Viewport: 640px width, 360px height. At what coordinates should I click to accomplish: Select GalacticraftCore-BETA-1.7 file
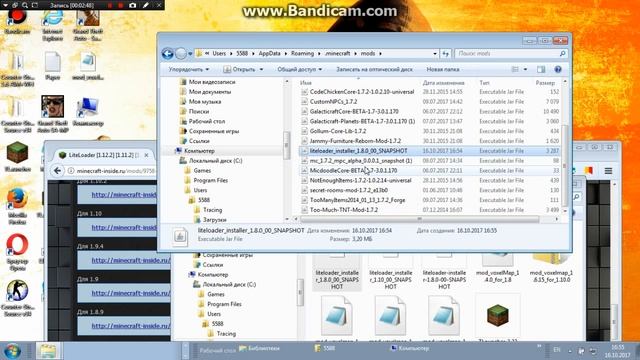click(x=354, y=111)
